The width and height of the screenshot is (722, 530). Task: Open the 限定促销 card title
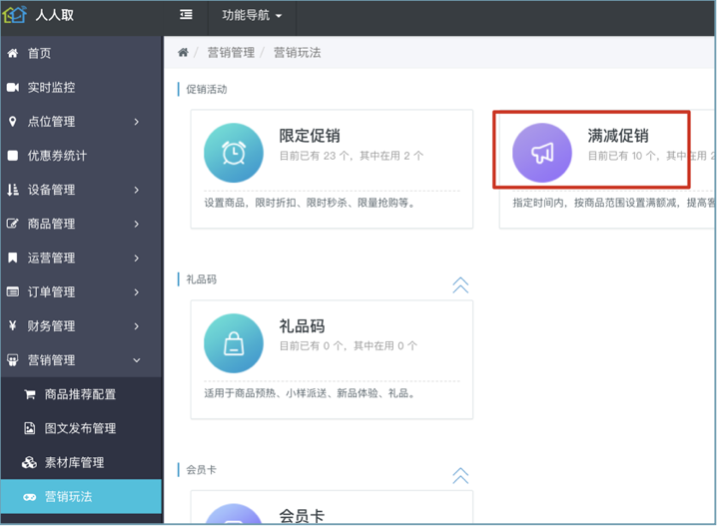[309, 136]
